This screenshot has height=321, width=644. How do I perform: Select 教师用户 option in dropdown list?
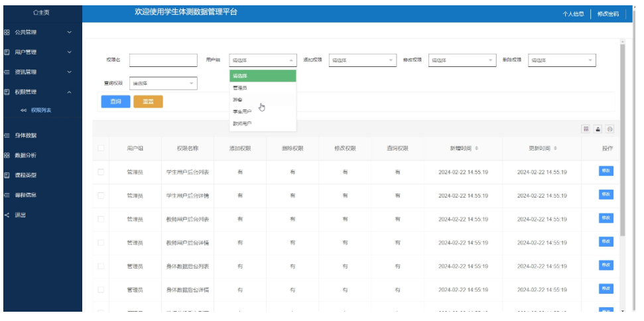coord(263,123)
